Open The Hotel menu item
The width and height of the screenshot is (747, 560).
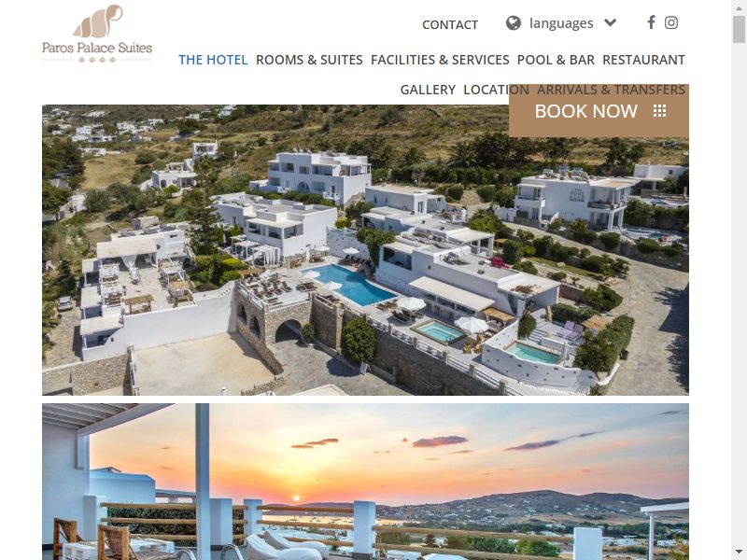213,60
